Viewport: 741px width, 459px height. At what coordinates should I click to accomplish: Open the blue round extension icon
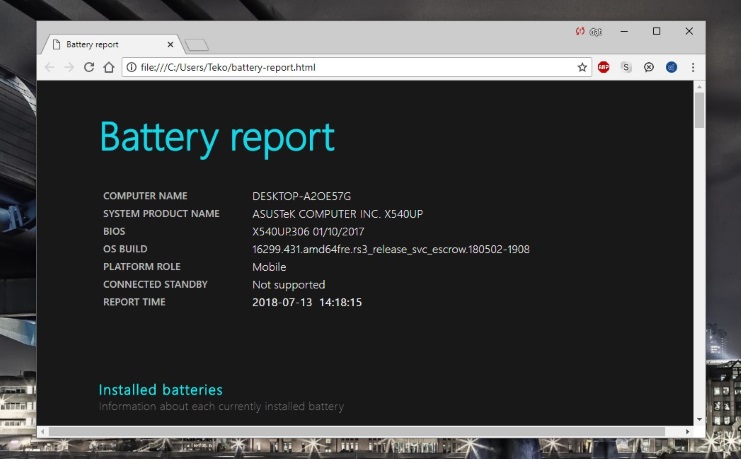point(672,67)
